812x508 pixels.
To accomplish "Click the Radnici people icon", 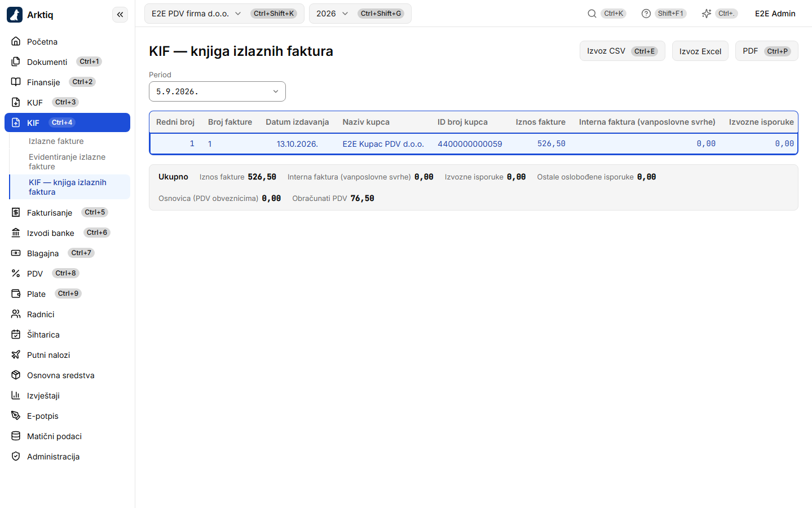I will [x=16, y=314].
